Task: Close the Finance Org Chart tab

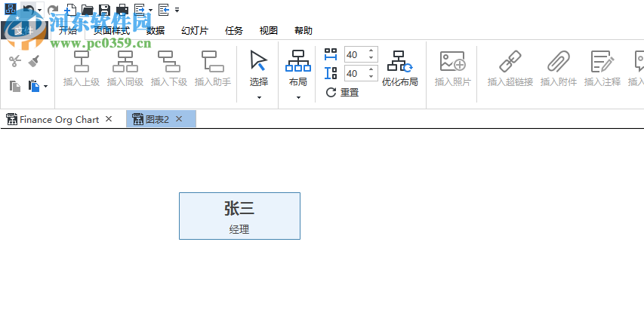Action: (109, 119)
